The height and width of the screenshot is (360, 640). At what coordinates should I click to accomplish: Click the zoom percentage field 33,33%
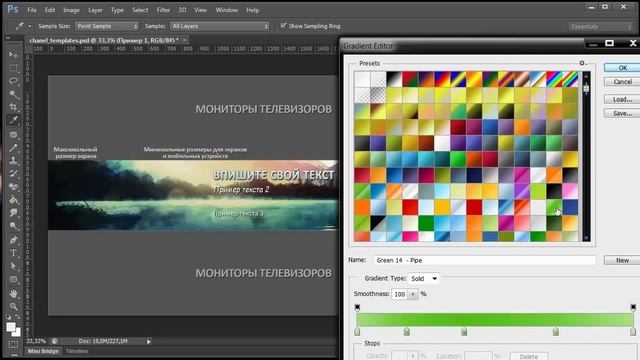pyautogui.click(x=36, y=341)
